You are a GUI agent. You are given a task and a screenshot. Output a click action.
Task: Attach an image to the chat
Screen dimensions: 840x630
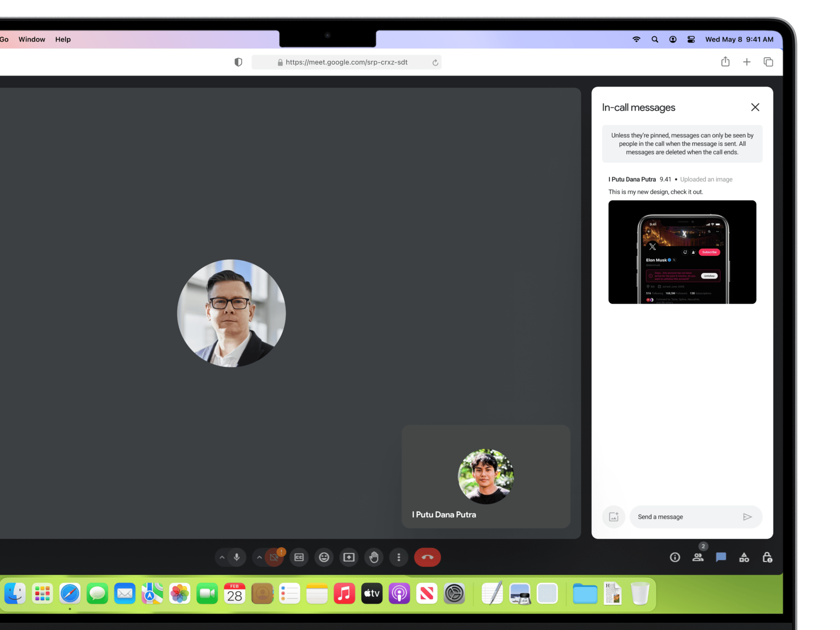tap(614, 517)
